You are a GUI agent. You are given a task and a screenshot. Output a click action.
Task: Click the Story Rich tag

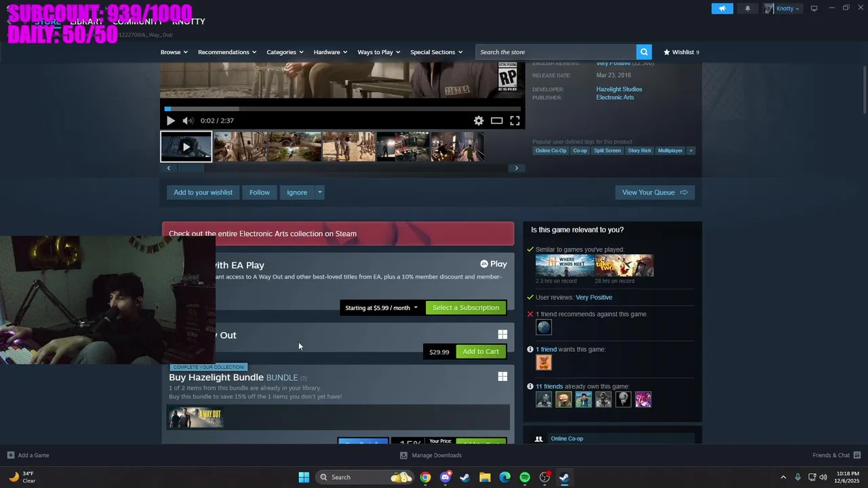click(x=639, y=150)
